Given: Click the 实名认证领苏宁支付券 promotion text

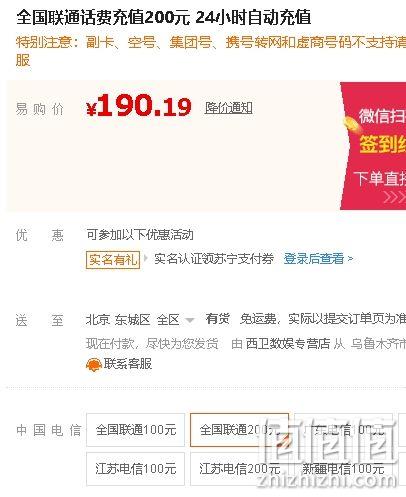Looking at the screenshot, I should [x=214, y=259].
